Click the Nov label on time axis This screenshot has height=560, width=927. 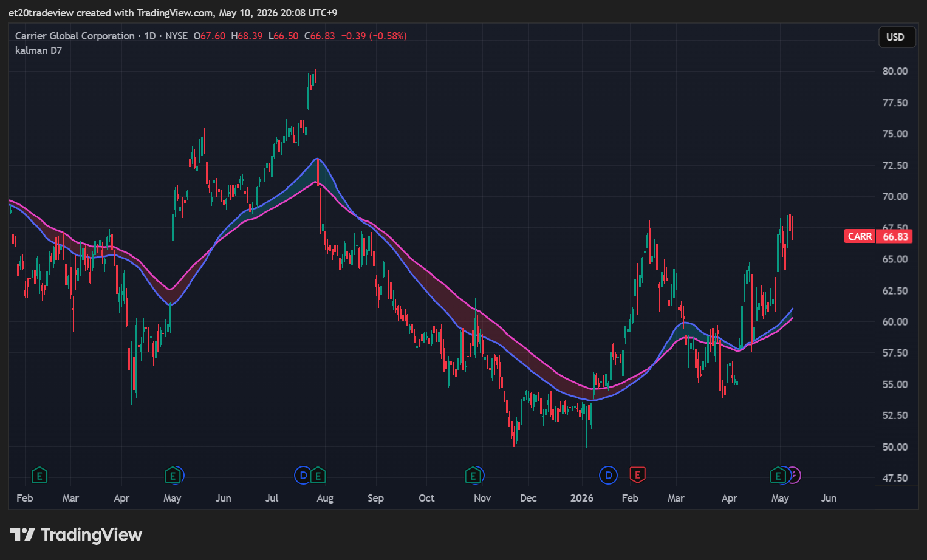(x=482, y=498)
